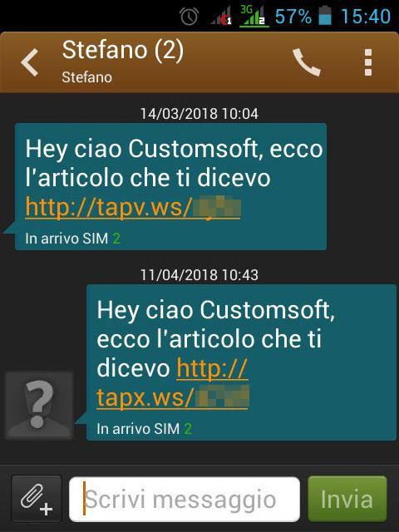Viewport: 399px width, 532px height.
Task: Select the second message bubble from 11/04/2018
Action: [241, 362]
